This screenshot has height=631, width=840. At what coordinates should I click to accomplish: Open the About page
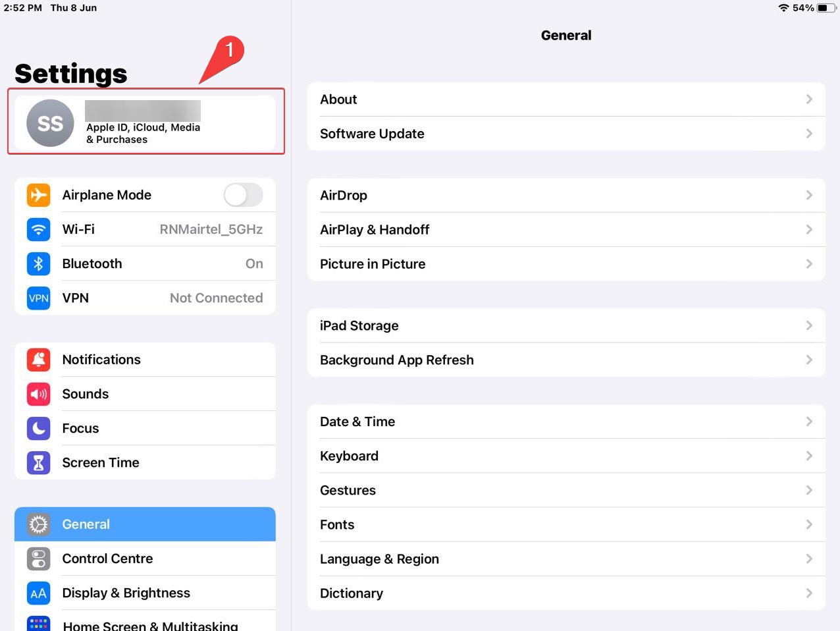566,99
